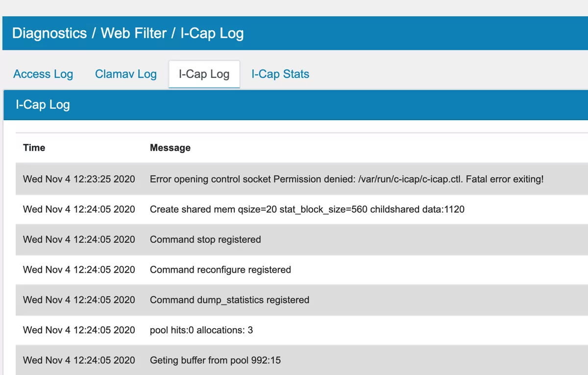Click Web Filter in the breadcrumb trail
The height and width of the screenshot is (375, 588).
tap(133, 33)
